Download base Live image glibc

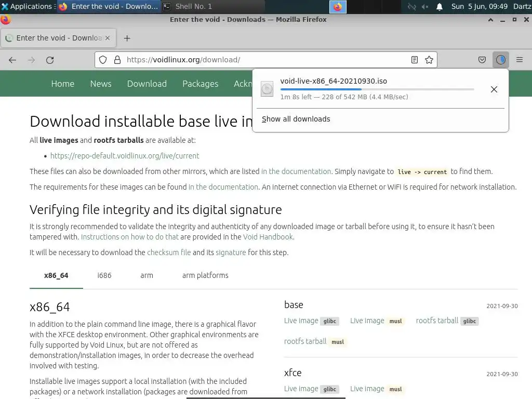pos(312,321)
